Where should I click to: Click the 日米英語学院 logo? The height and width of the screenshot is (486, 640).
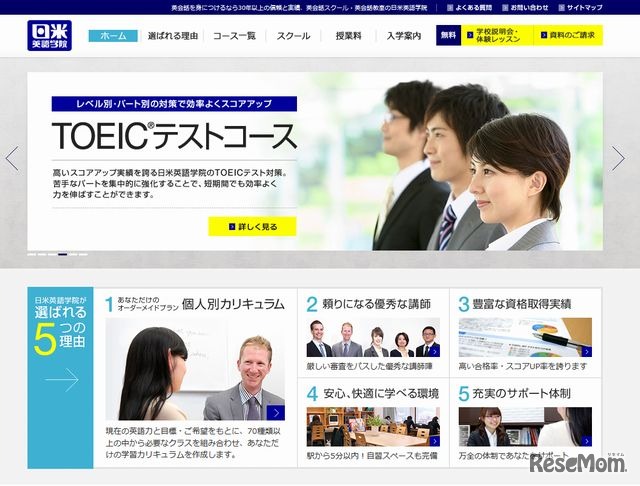(49, 36)
